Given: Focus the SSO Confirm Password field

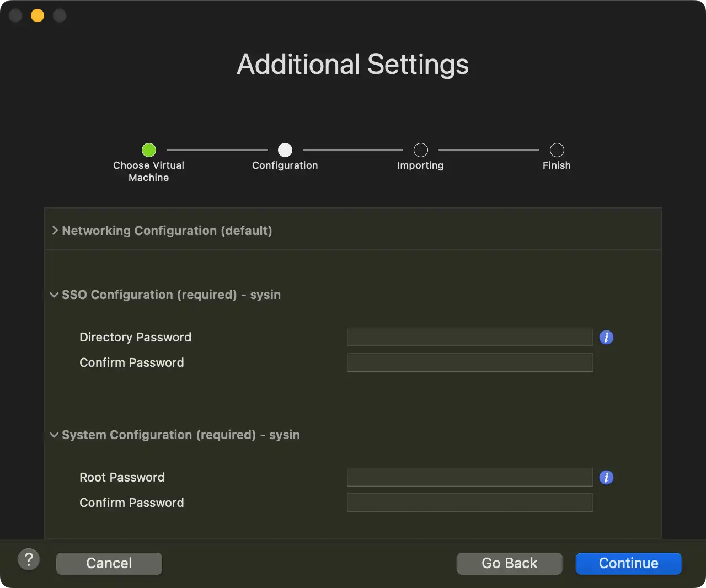Looking at the screenshot, I should click(470, 362).
